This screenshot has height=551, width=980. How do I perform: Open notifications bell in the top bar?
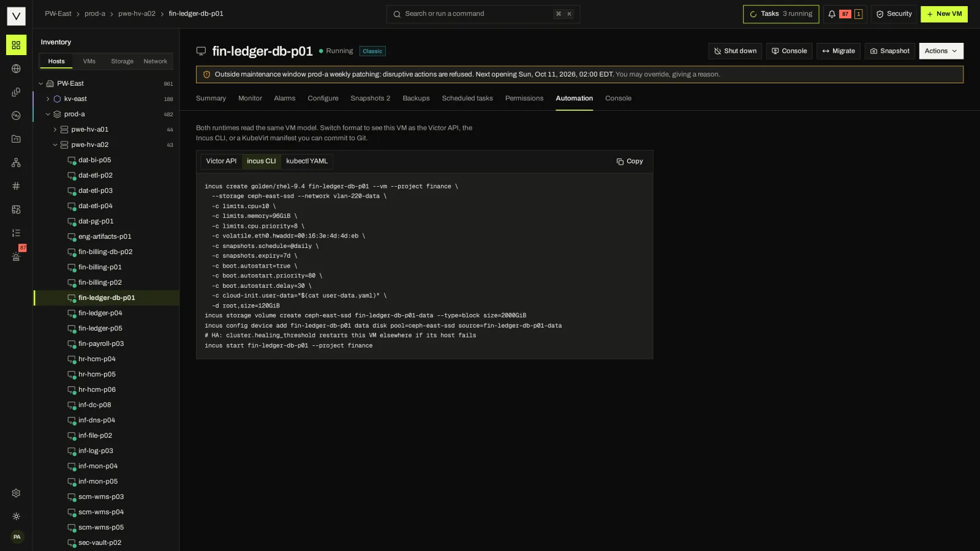(x=832, y=14)
